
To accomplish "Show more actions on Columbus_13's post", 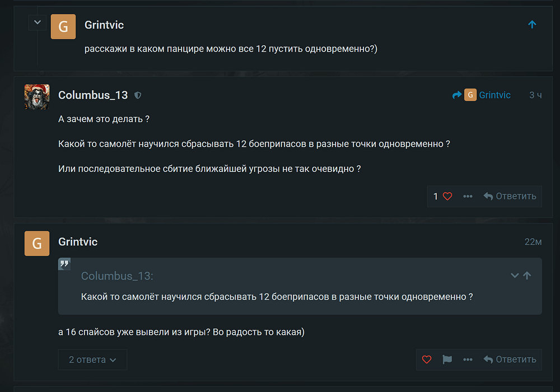I will click(468, 197).
